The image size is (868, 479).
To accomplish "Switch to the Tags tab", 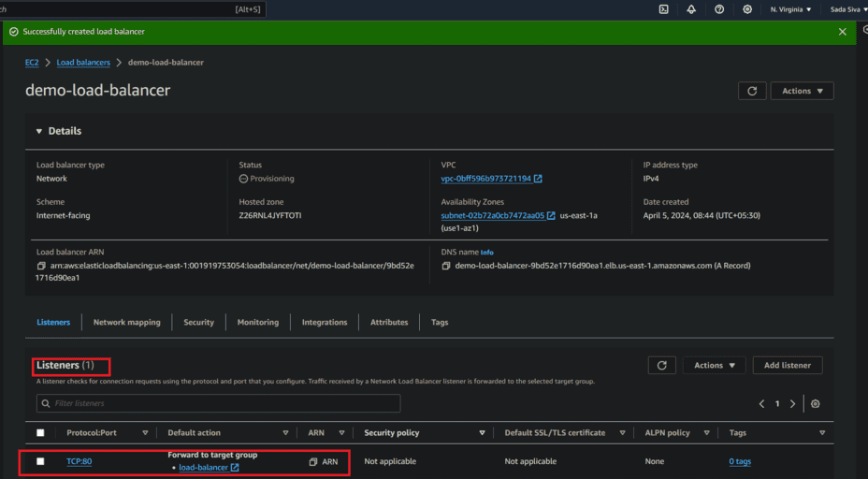I will (x=440, y=322).
